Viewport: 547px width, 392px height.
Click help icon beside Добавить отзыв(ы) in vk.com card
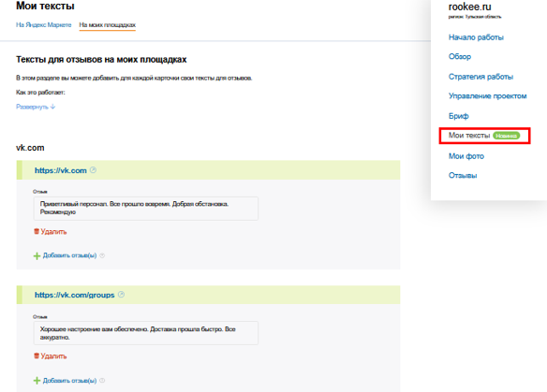pos(102,255)
